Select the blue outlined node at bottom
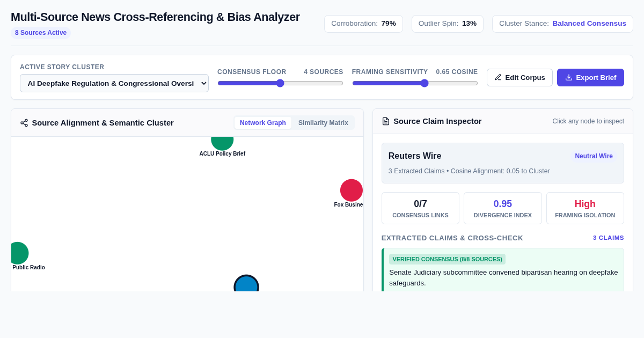644x338 pixels. point(246,284)
